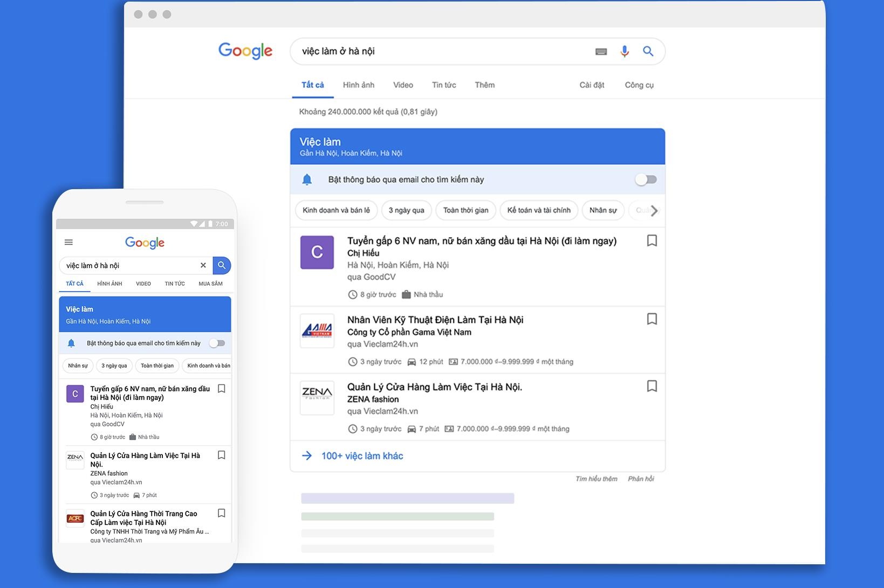884x588 pixels.
Task: Enable email notifications for this search on desktop
Action: (x=646, y=179)
